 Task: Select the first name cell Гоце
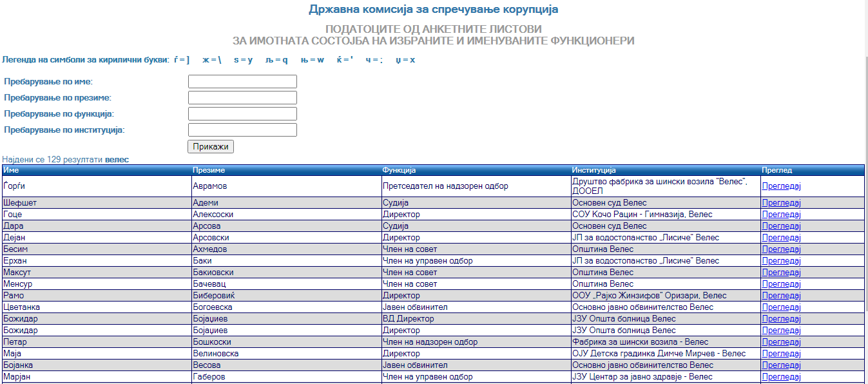pyautogui.click(x=97, y=215)
